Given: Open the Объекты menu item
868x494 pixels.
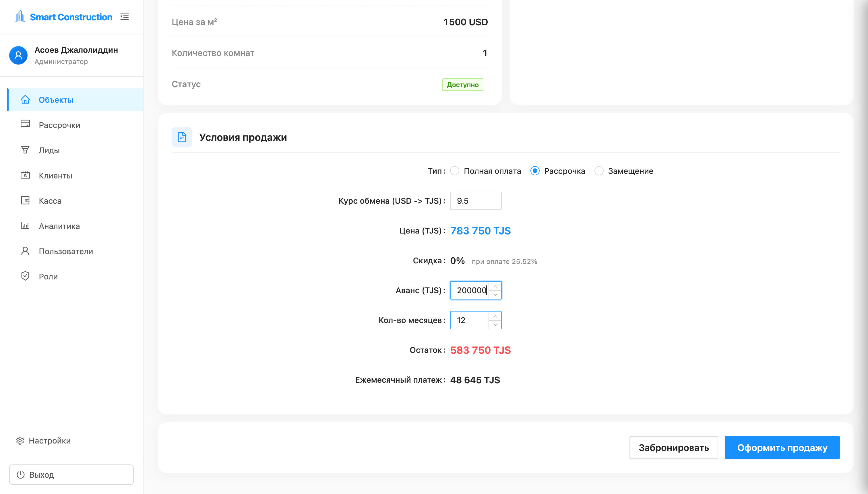Looking at the screenshot, I should click(x=75, y=100).
